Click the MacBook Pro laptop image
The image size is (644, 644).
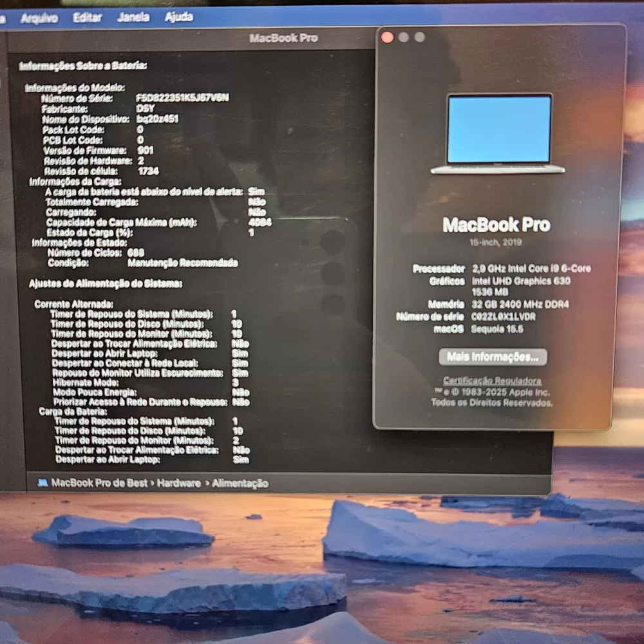click(x=498, y=133)
